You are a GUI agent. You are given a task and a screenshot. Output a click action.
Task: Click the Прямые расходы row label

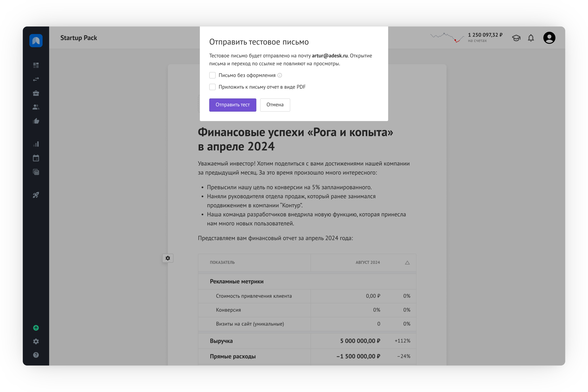click(233, 356)
